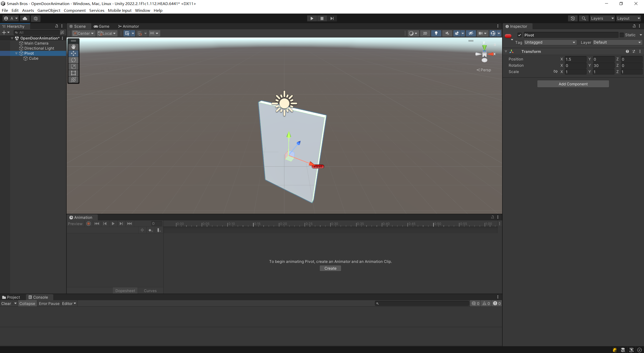Select the Scale tool
The image size is (644, 353).
pyautogui.click(x=73, y=66)
